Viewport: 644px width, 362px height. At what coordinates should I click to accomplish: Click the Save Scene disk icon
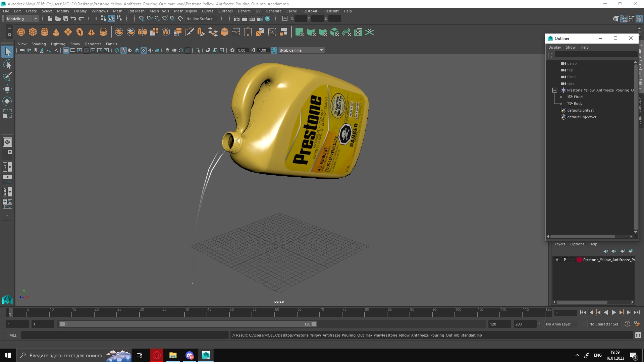tap(66, 19)
